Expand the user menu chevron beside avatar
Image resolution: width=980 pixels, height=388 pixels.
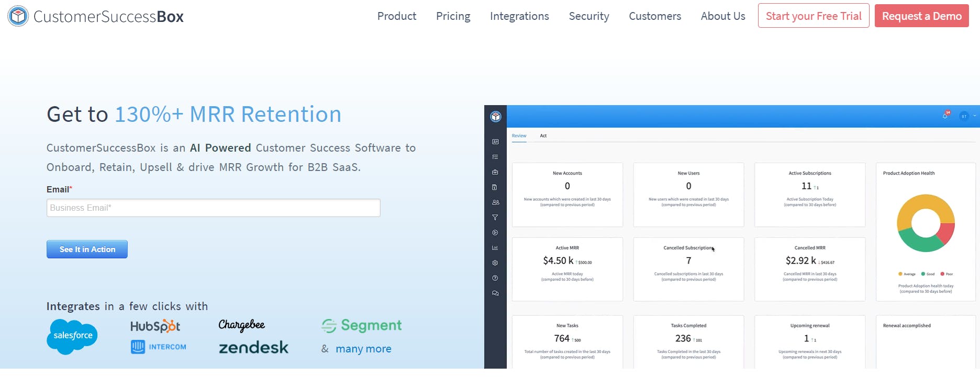[x=974, y=116]
